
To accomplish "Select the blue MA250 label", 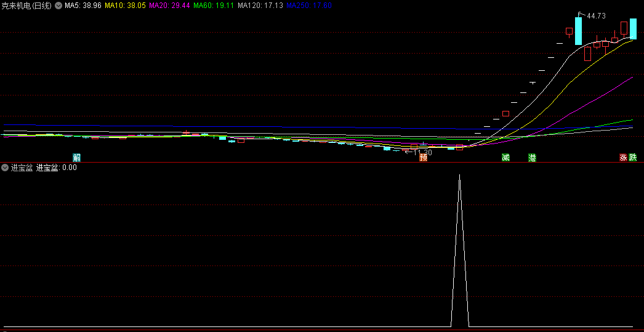I will coord(309,6).
